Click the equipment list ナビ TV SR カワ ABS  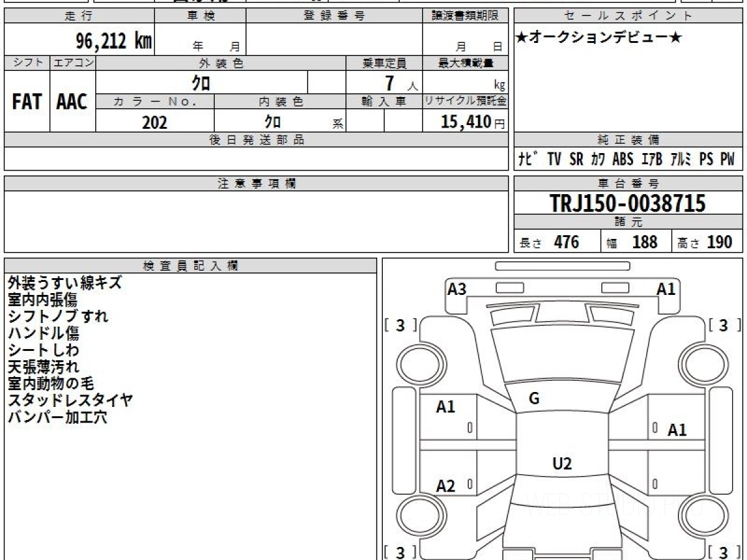click(627, 159)
